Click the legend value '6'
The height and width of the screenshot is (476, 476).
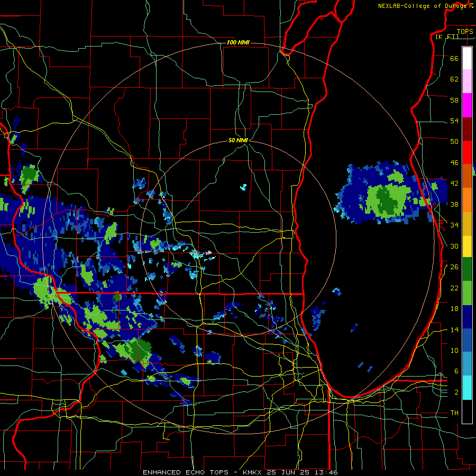point(456,371)
